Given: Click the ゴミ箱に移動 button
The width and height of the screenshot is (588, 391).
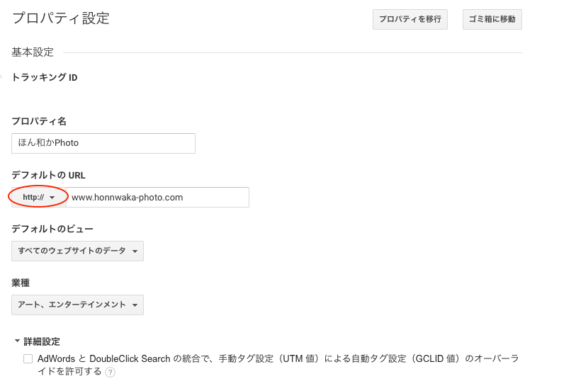Looking at the screenshot, I should 492,19.
